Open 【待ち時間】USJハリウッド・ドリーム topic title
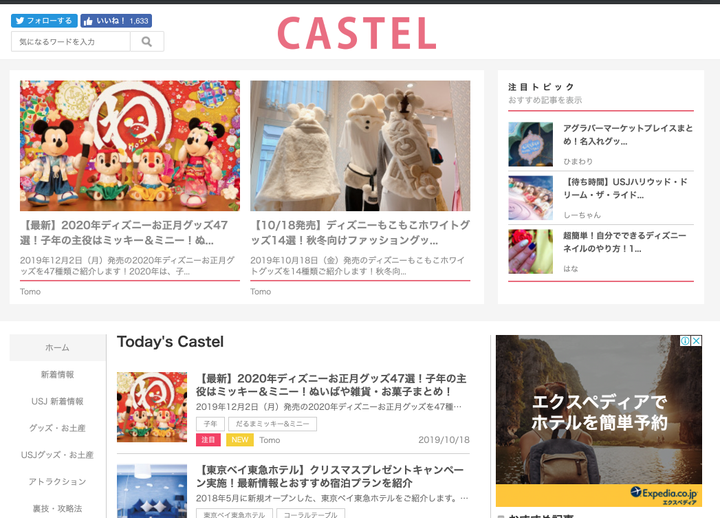Screen dimensions: 720x518 pyautogui.click(x=625, y=188)
